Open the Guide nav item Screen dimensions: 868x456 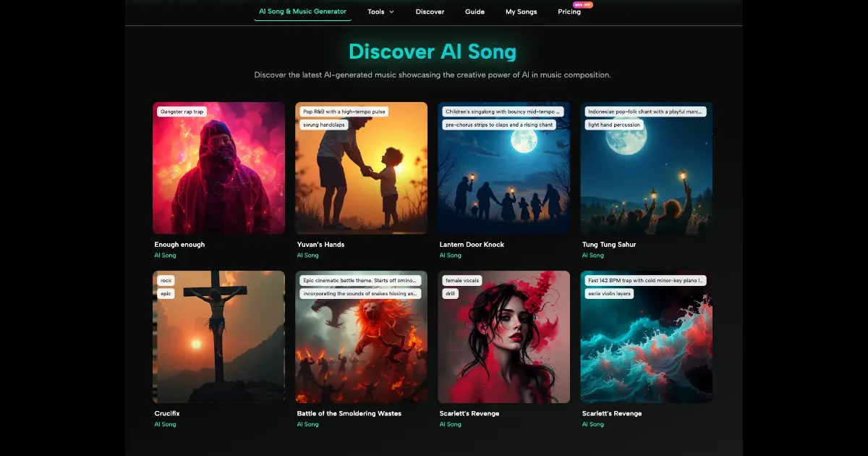click(475, 12)
